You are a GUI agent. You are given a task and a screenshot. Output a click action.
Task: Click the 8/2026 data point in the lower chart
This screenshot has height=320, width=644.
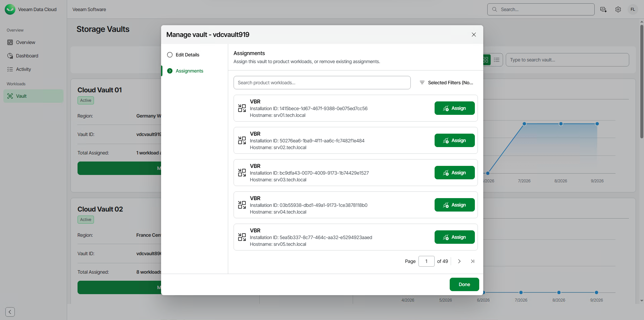click(x=559, y=292)
